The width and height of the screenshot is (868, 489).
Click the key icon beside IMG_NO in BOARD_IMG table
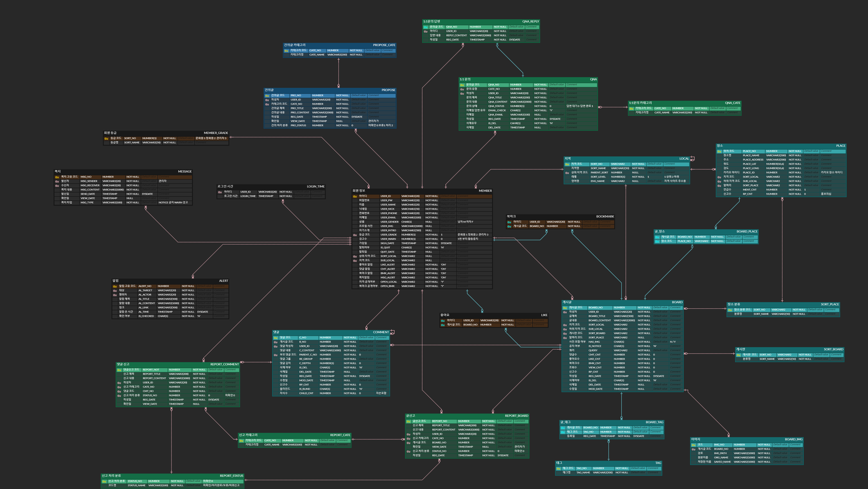click(x=694, y=445)
